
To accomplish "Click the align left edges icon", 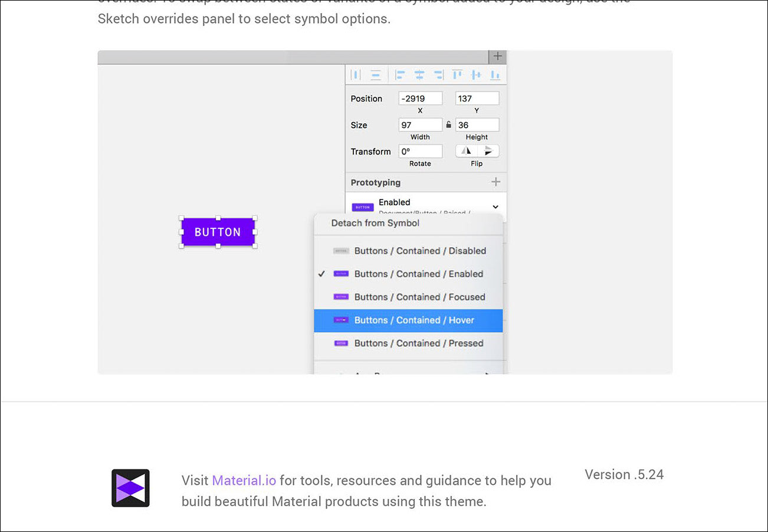I will point(401,75).
